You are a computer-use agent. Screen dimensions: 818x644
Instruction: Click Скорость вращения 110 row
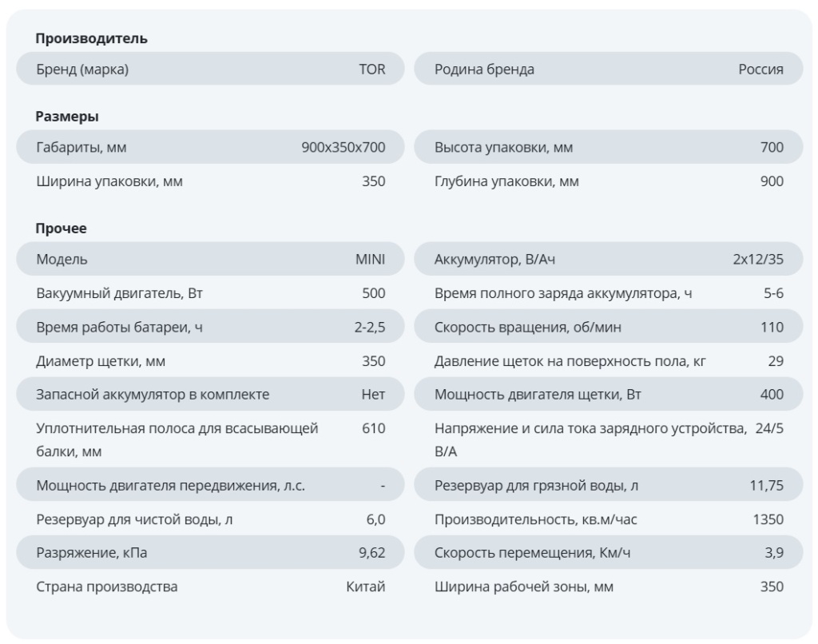point(609,328)
